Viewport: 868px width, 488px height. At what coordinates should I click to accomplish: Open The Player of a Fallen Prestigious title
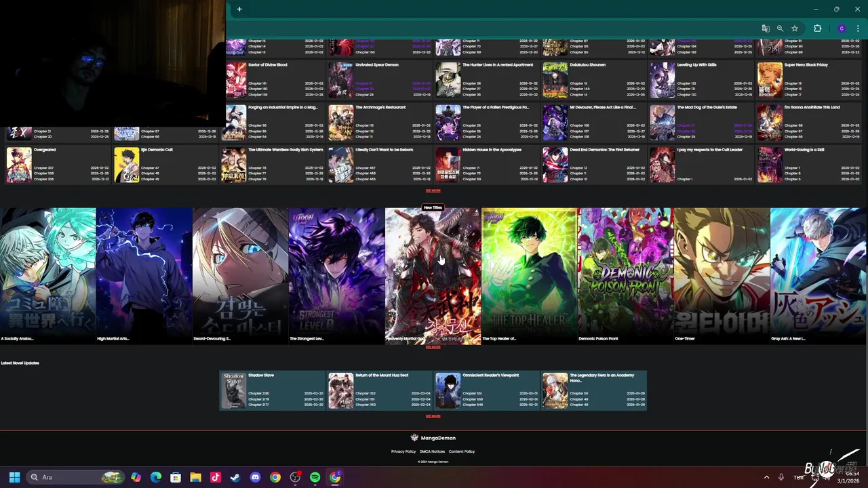496,107
